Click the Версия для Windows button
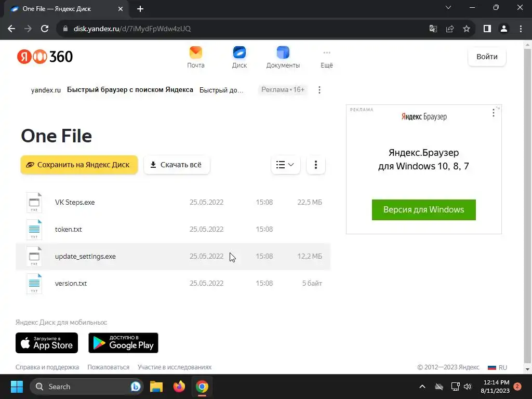The width and height of the screenshot is (532, 399). tap(424, 210)
